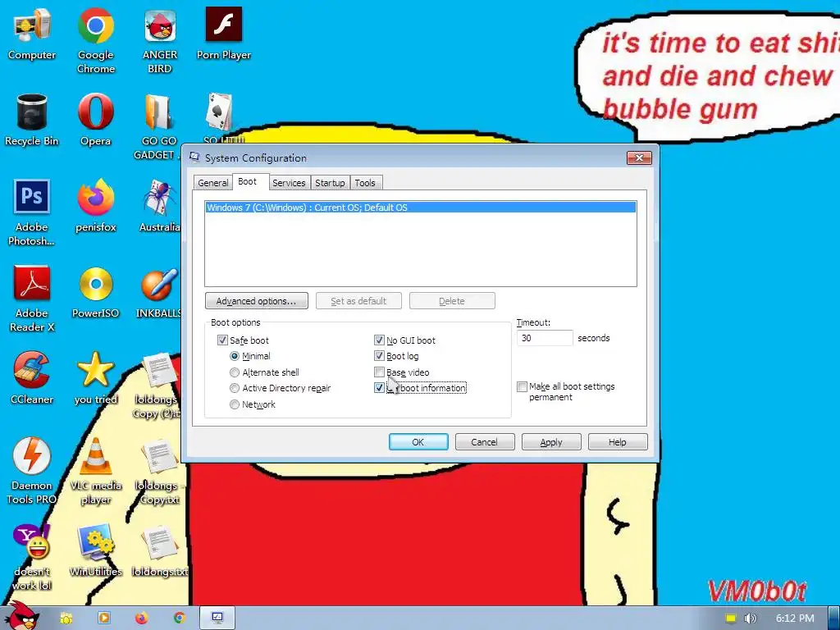The width and height of the screenshot is (840, 630).
Task: Click the volume speaker tray icon
Action: pos(750,619)
